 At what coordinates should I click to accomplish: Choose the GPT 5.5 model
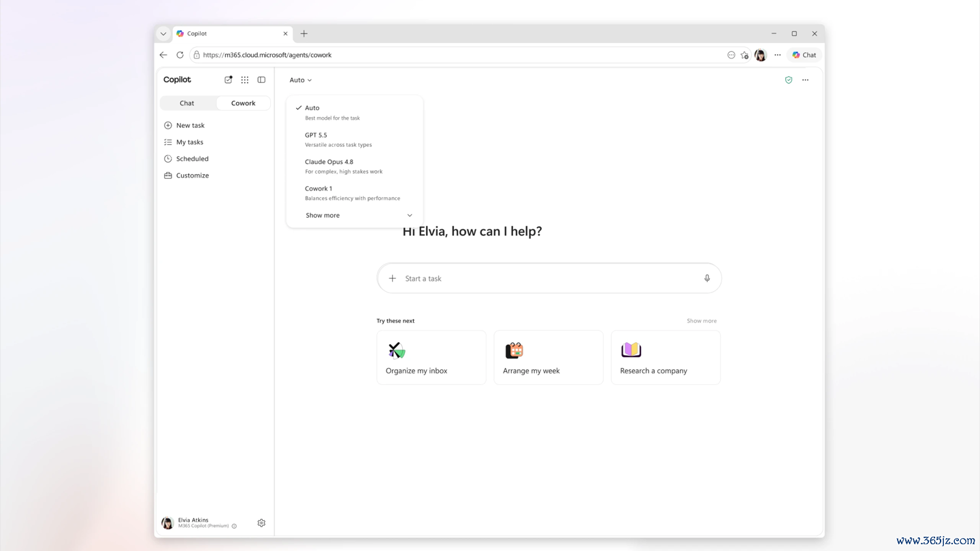point(355,139)
